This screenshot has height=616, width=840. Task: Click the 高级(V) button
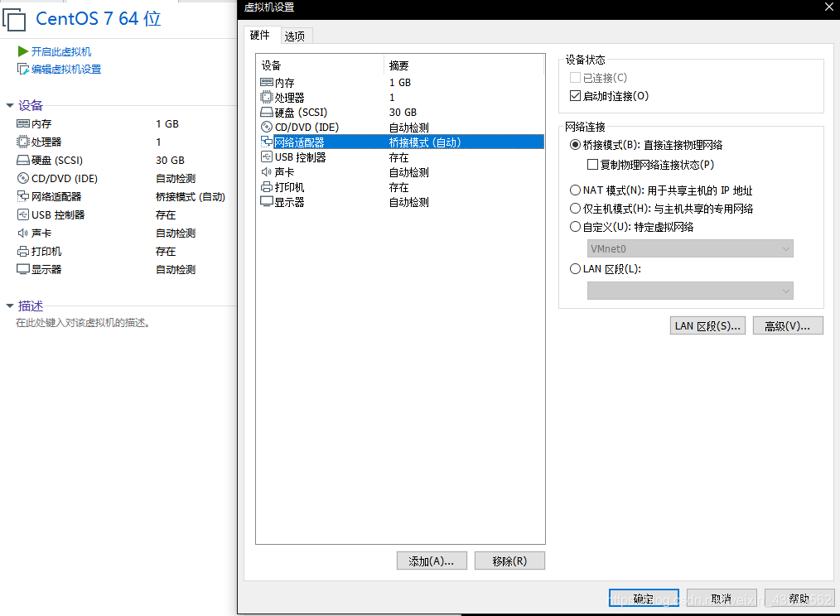(x=787, y=325)
